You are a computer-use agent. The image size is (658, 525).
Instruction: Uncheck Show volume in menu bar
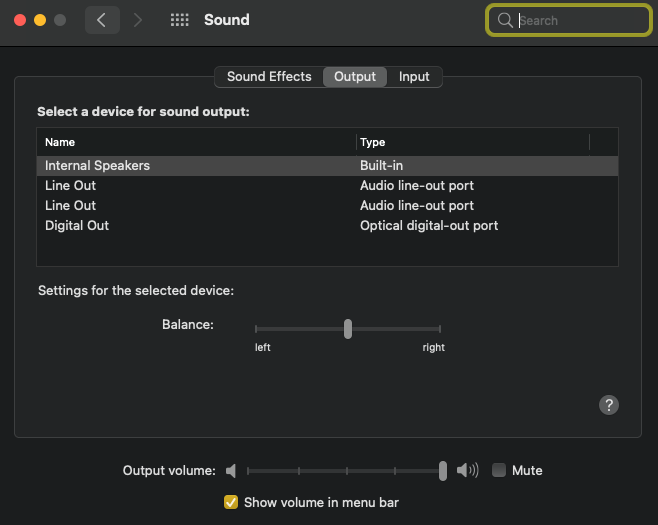[231, 502]
